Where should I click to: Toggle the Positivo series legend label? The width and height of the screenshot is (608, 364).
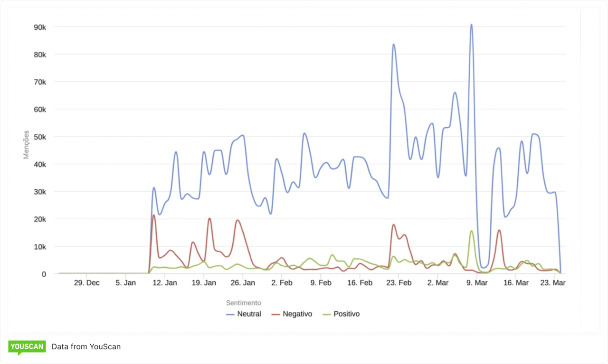(x=347, y=314)
